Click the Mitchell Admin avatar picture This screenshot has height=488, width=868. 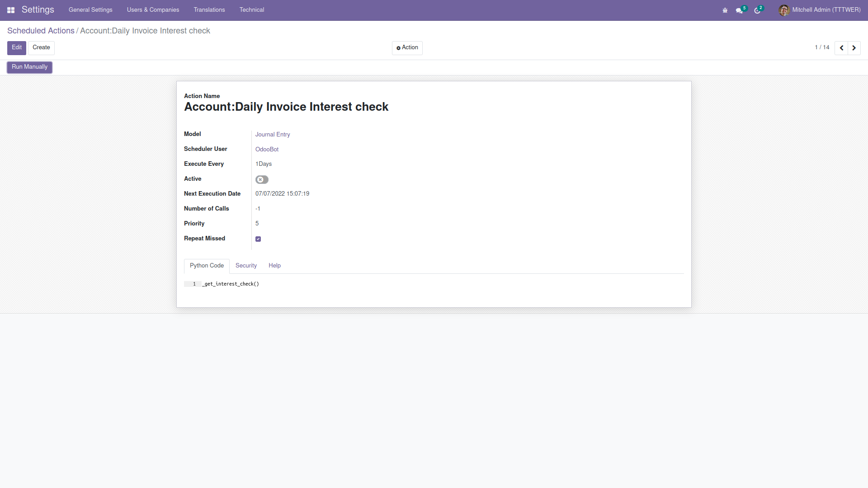[784, 10]
